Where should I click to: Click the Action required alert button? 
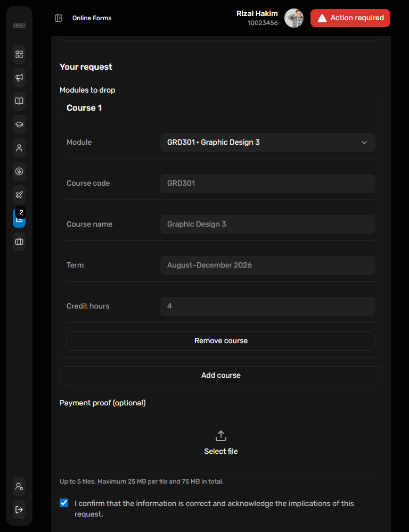(350, 18)
